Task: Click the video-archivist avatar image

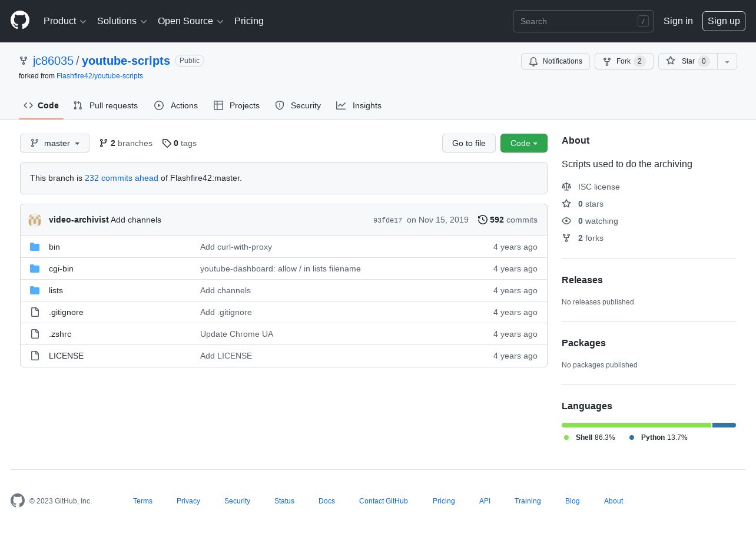Action: pyautogui.click(x=35, y=220)
